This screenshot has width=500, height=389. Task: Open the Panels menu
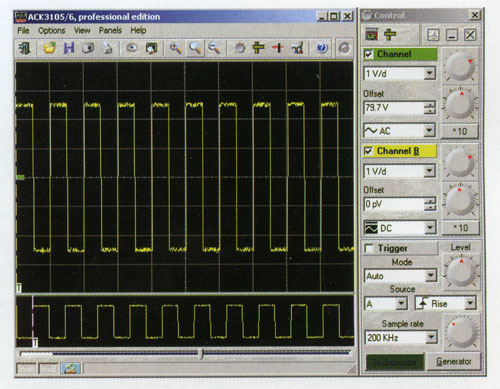(110, 31)
